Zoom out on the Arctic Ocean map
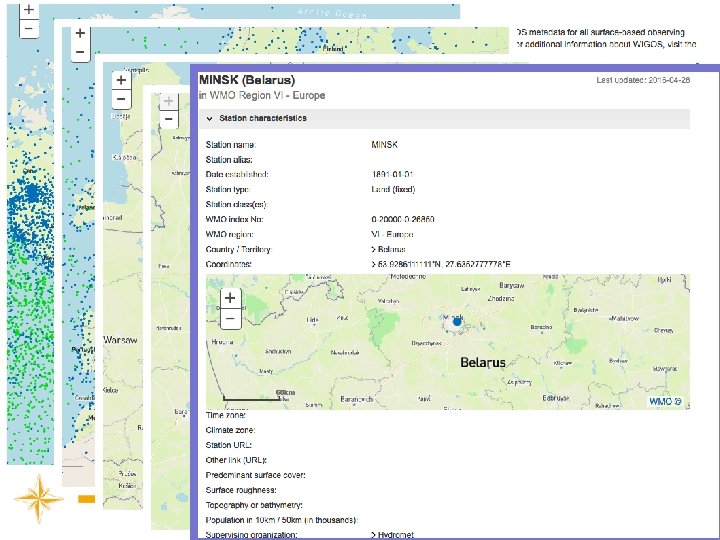The image size is (720, 540). (28, 28)
